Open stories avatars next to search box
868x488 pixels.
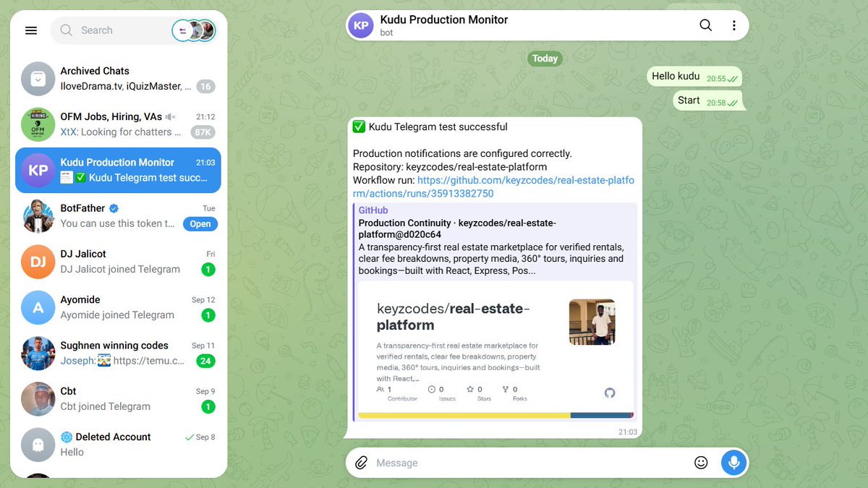pyautogui.click(x=194, y=30)
